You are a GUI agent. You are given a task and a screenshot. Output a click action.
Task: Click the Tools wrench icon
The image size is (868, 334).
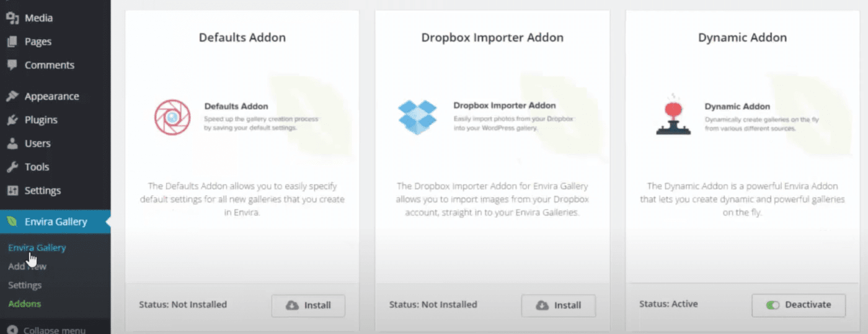click(12, 167)
